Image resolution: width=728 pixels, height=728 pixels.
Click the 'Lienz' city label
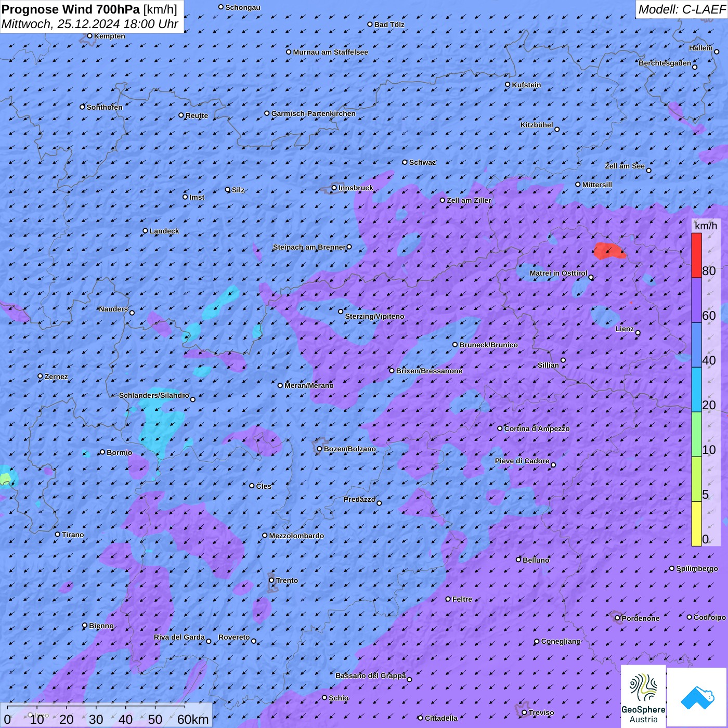tap(625, 329)
